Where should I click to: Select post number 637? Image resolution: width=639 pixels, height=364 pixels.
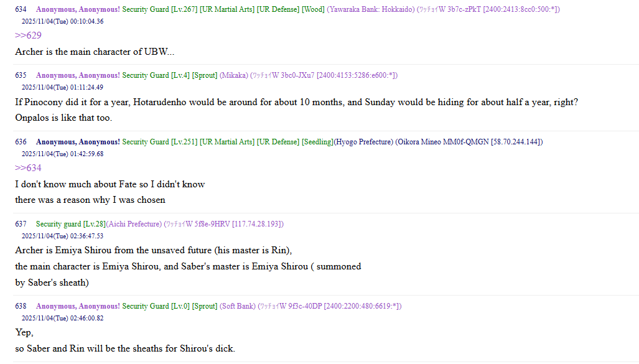coord(21,224)
